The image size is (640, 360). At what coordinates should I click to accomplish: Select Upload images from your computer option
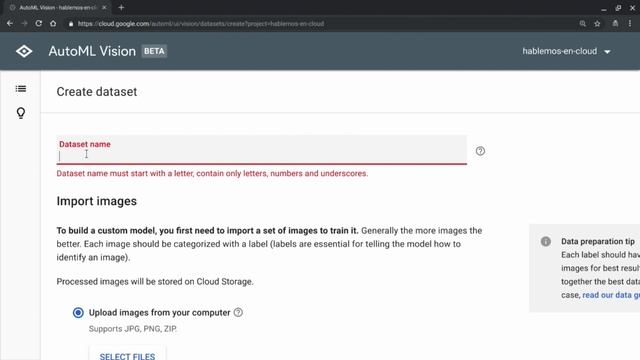point(78,313)
